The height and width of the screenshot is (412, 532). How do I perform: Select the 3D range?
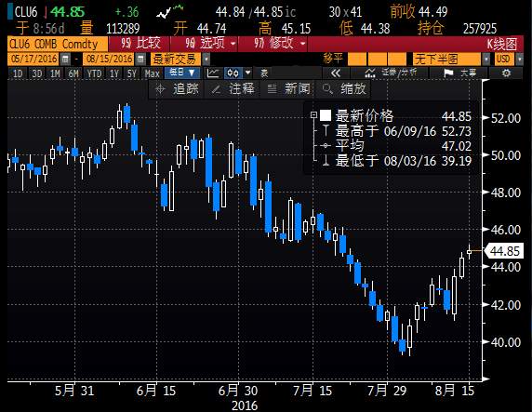(36, 73)
